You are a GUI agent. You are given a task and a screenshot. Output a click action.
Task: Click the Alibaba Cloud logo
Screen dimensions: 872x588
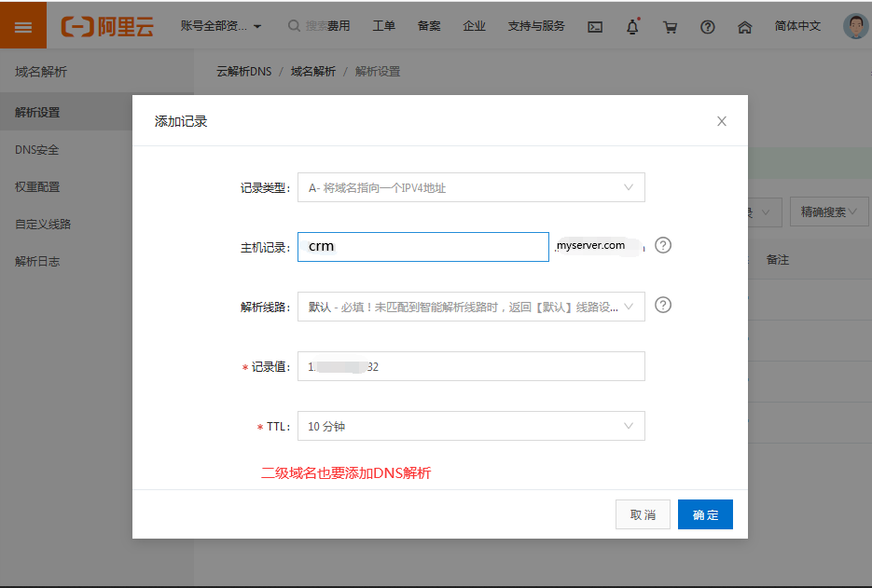point(107,26)
